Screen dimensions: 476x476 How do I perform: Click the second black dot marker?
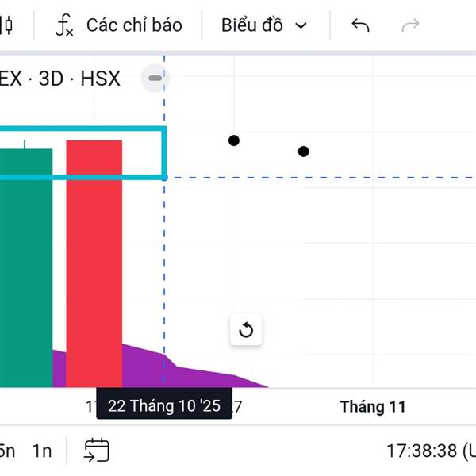click(303, 152)
